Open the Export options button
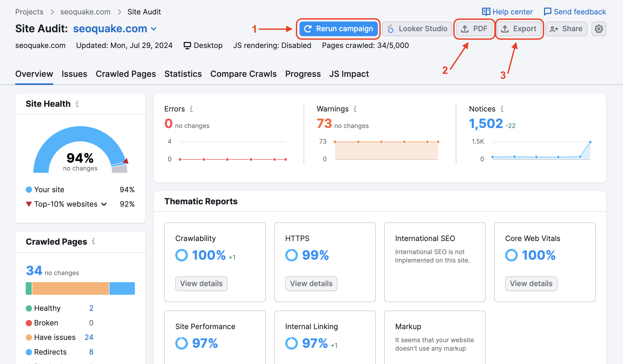Screen dimensions: 623x364 (519, 29)
